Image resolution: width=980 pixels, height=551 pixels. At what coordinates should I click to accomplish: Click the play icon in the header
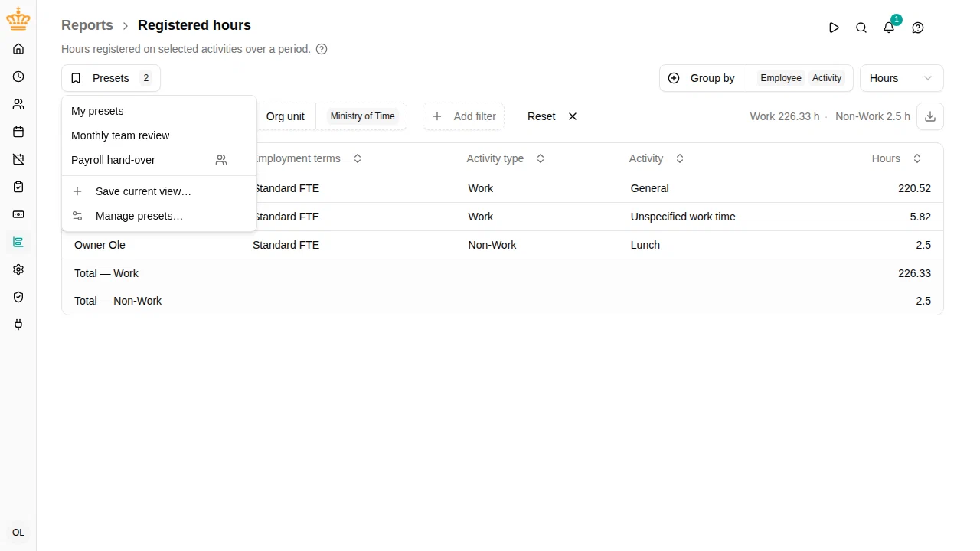coord(834,28)
